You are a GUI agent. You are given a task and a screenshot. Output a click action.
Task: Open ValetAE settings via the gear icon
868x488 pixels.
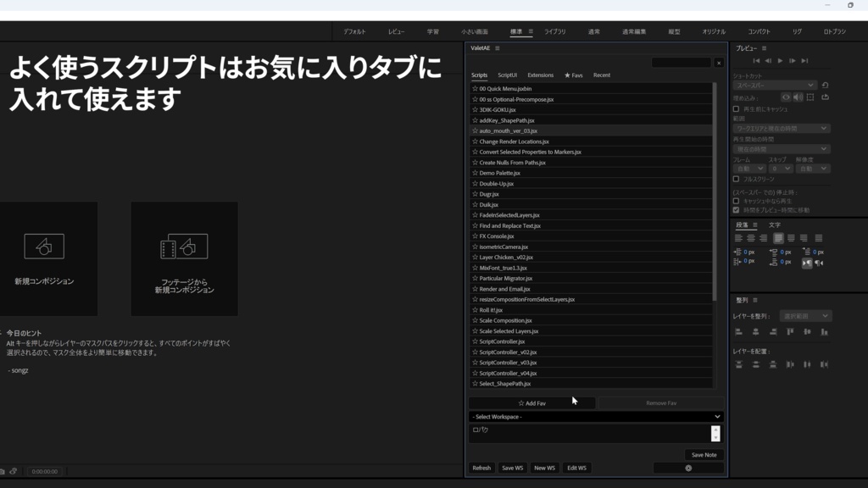687,468
